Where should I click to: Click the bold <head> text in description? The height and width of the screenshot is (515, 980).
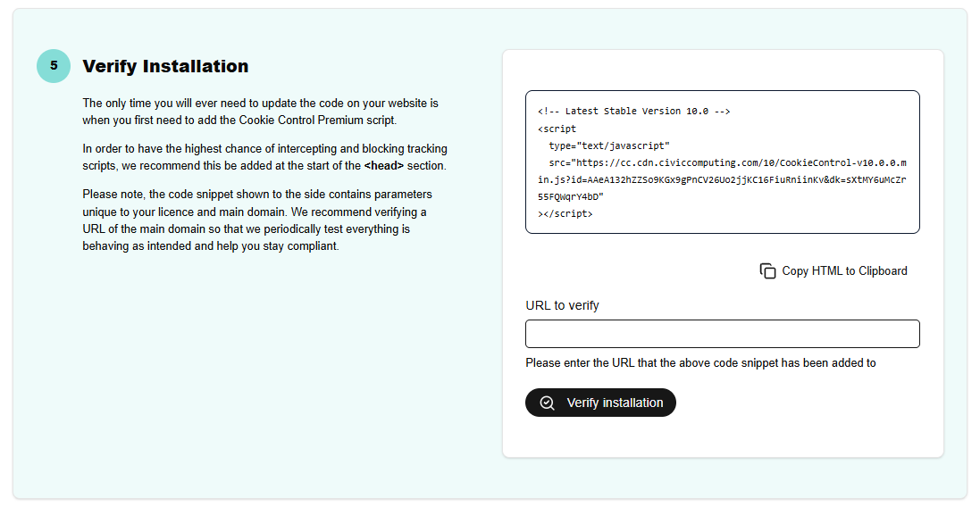tap(384, 166)
